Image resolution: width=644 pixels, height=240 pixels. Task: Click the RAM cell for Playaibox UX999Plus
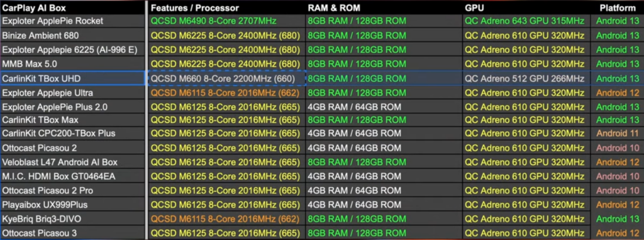pyautogui.click(x=384, y=205)
